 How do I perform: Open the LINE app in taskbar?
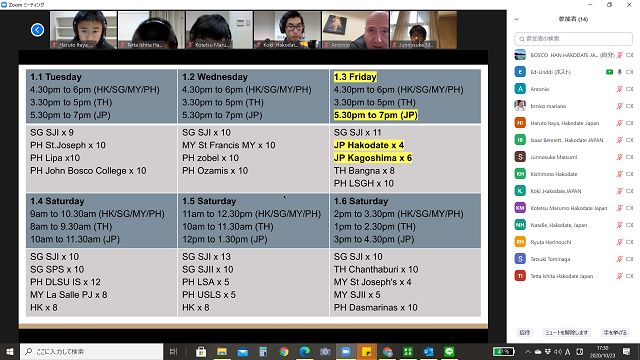click(x=449, y=351)
